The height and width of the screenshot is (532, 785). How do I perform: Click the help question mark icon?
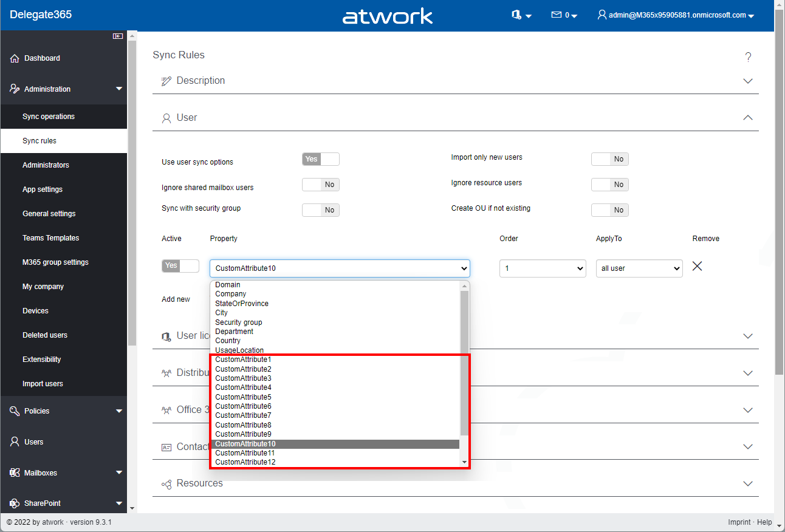point(748,57)
